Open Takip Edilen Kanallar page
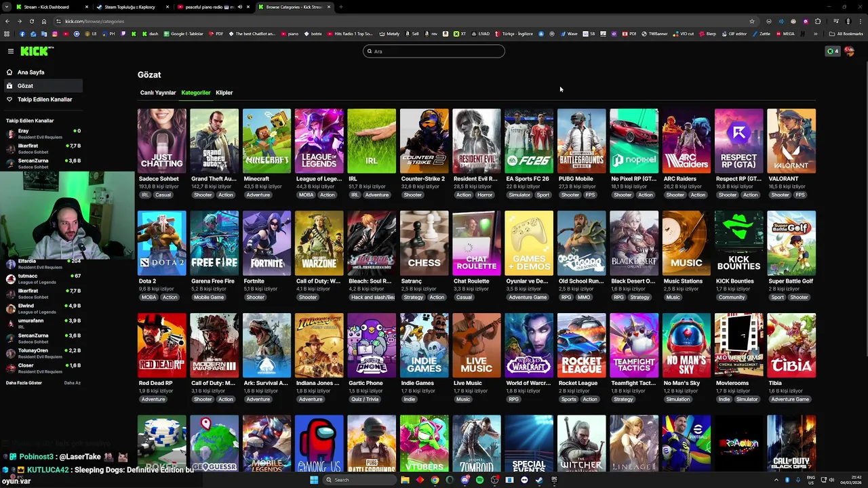This screenshot has width=868, height=488. 45,99
